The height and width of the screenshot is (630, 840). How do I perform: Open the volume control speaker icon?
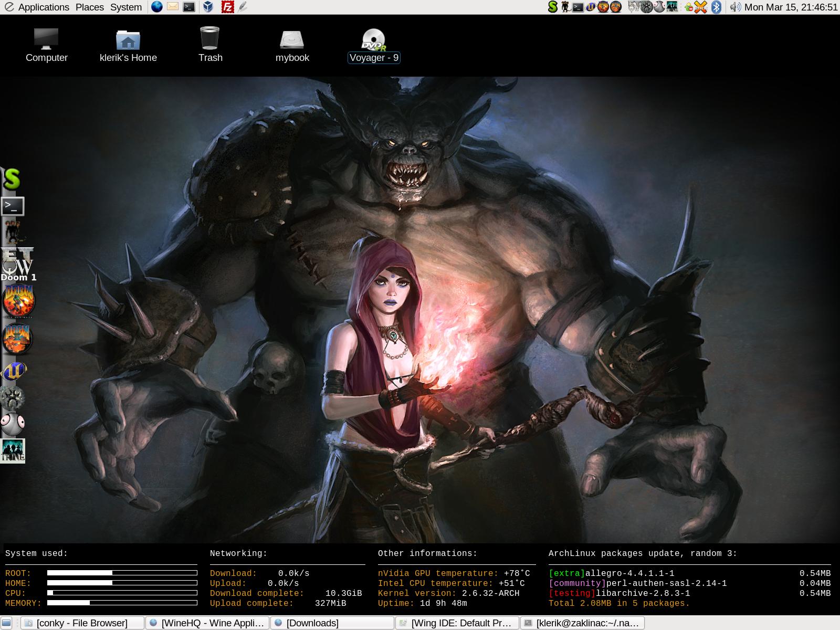pyautogui.click(x=736, y=7)
